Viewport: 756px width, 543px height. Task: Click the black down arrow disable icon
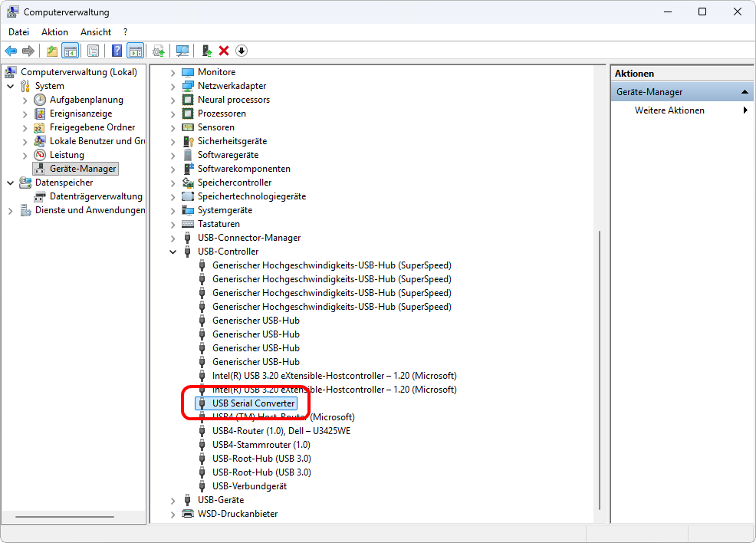[242, 51]
